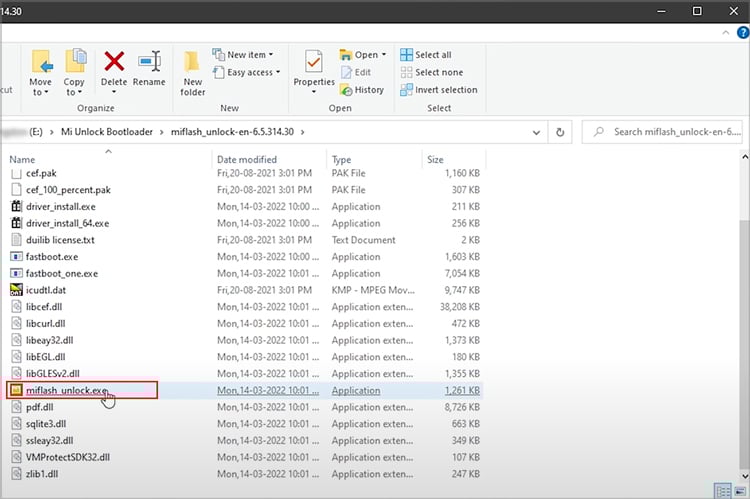
Task: Select the zlib1.dll file icon
Action: [x=16, y=474]
